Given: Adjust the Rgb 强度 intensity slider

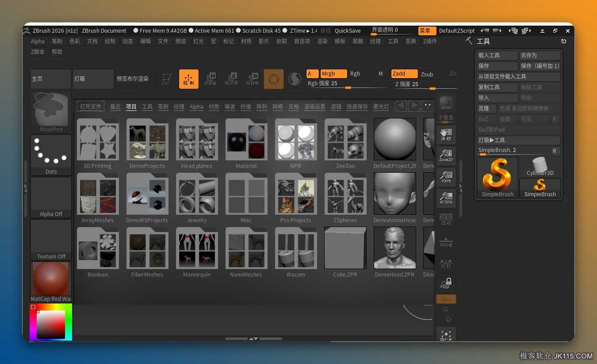Looking at the screenshot, I should (348, 84).
